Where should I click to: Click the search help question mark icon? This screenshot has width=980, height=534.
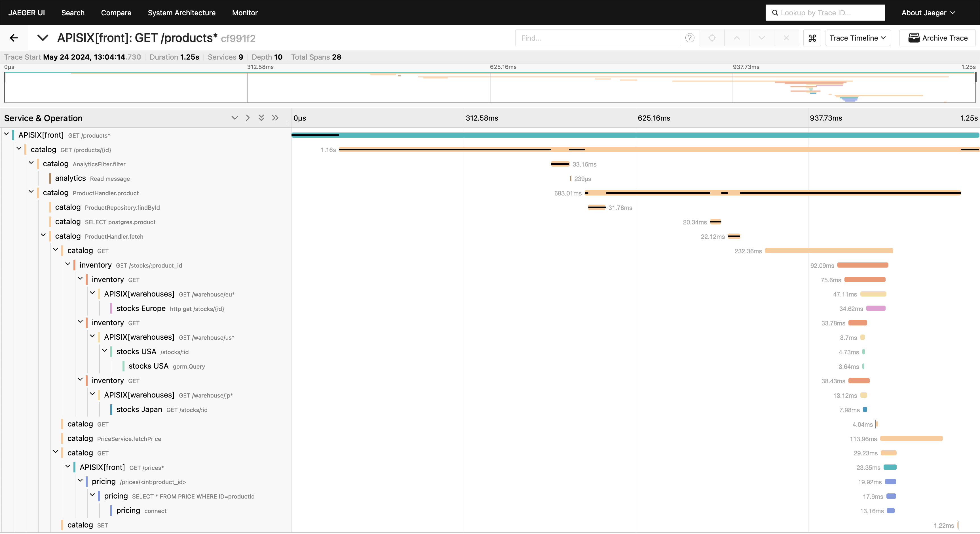(x=689, y=38)
